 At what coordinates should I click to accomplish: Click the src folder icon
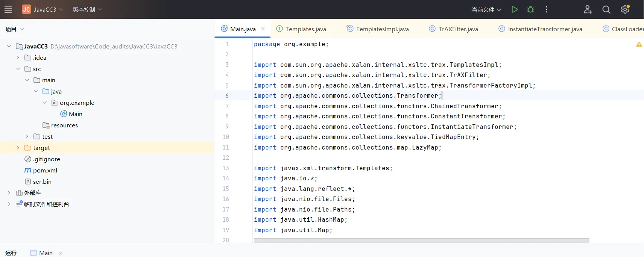coord(28,69)
